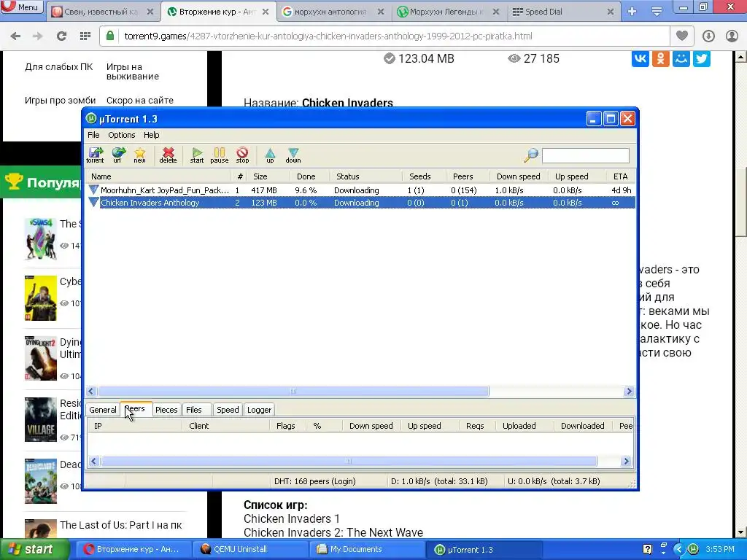Viewport: 747px width, 560px height.
Task: Click the µTorrent search input field
Action: click(x=586, y=156)
